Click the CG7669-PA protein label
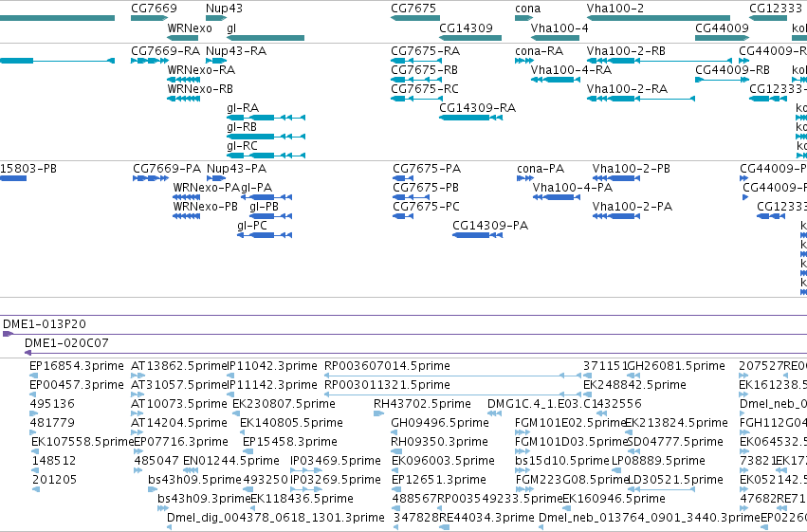 click(x=167, y=169)
